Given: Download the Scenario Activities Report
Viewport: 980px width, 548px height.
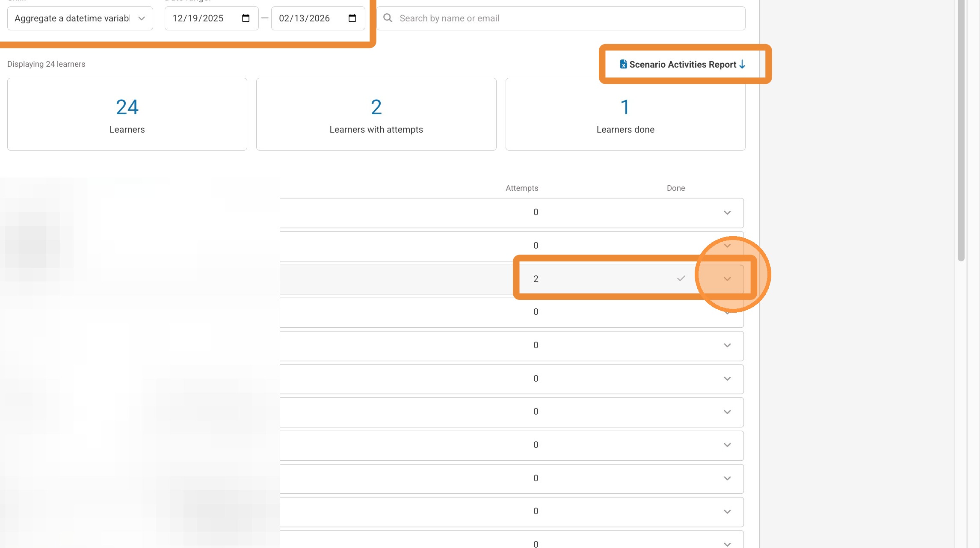Looking at the screenshot, I should (x=683, y=64).
